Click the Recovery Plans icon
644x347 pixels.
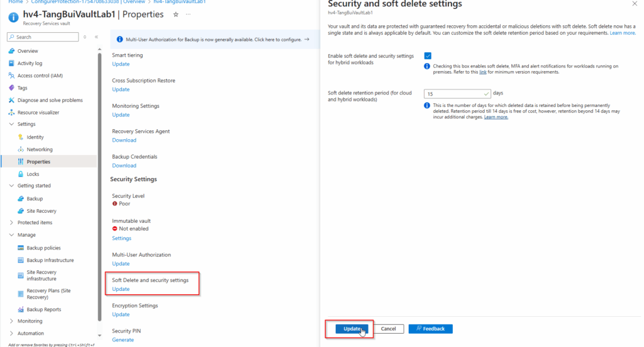click(x=21, y=294)
